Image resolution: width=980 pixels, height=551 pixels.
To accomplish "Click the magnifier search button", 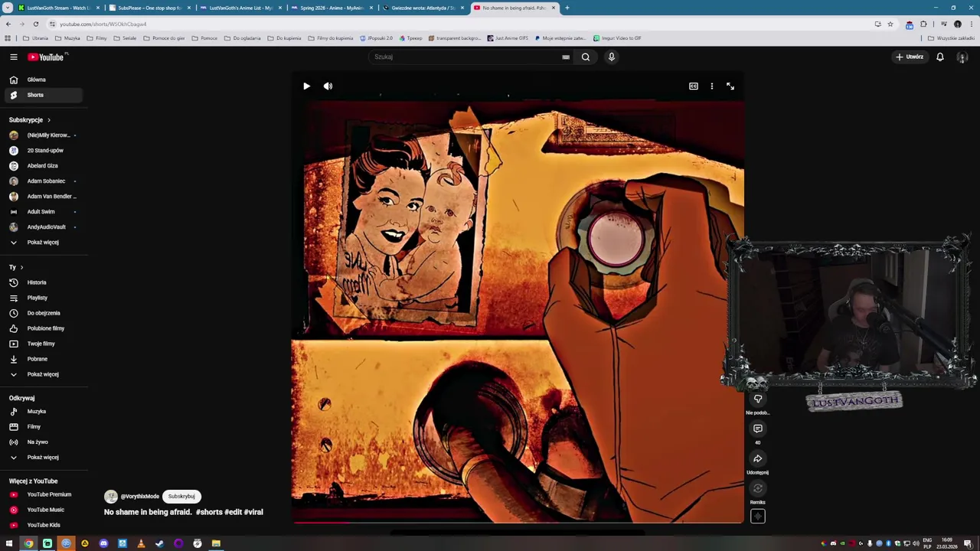I will click(586, 57).
